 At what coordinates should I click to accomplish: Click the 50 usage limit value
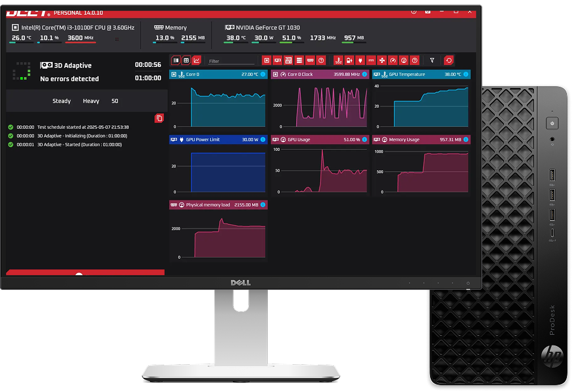(x=115, y=101)
